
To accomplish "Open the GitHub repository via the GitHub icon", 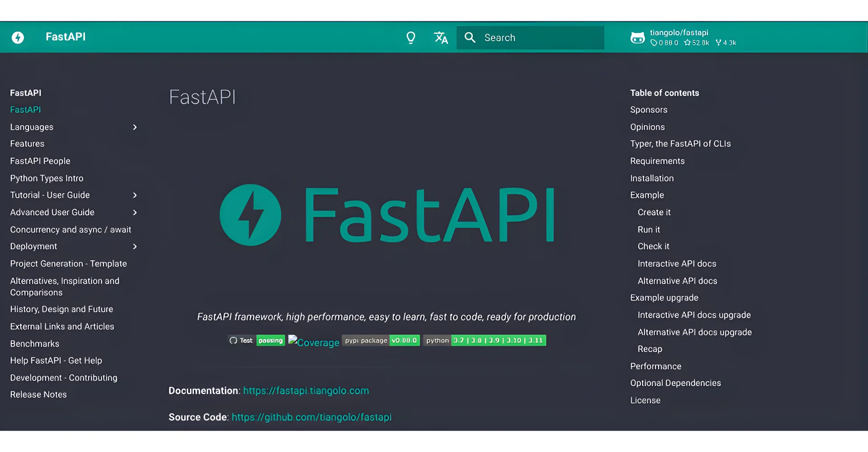I will pyautogui.click(x=637, y=38).
